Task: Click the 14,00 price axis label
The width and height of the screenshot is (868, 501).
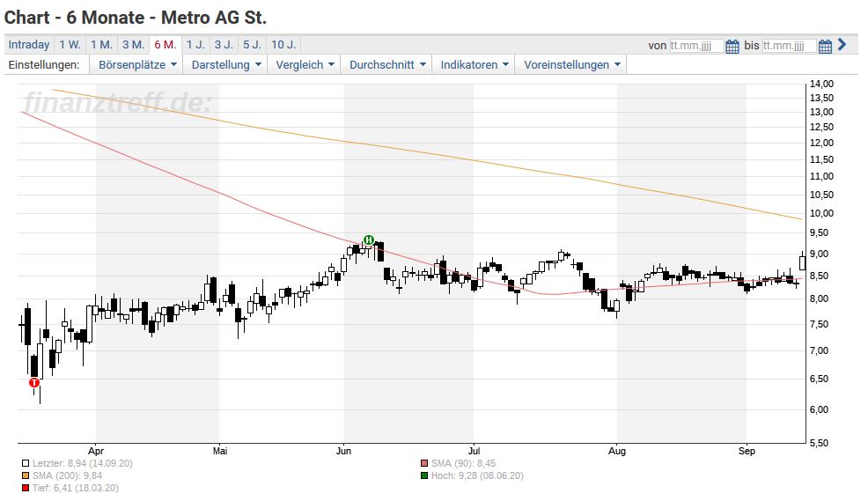Action: pos(821,85)
